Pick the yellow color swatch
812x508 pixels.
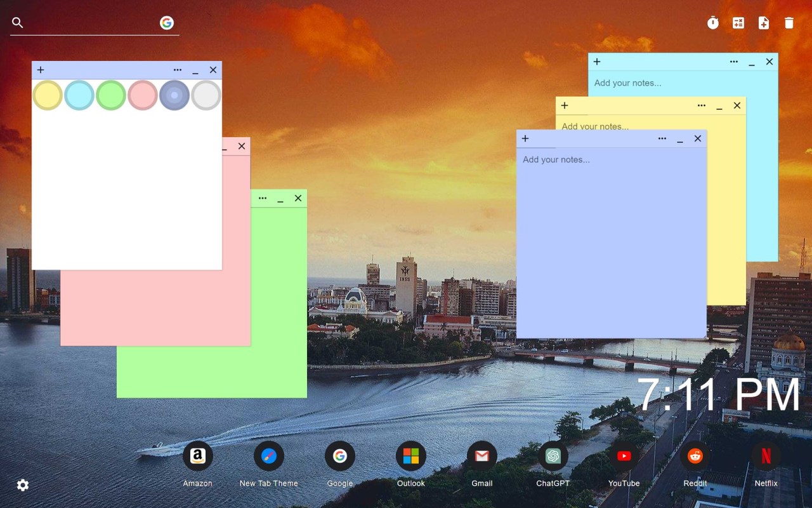[48, 95]
